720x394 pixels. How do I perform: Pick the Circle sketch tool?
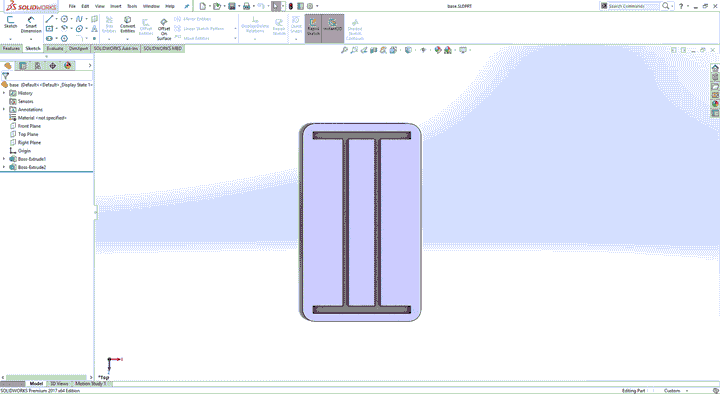pos(64,19)
